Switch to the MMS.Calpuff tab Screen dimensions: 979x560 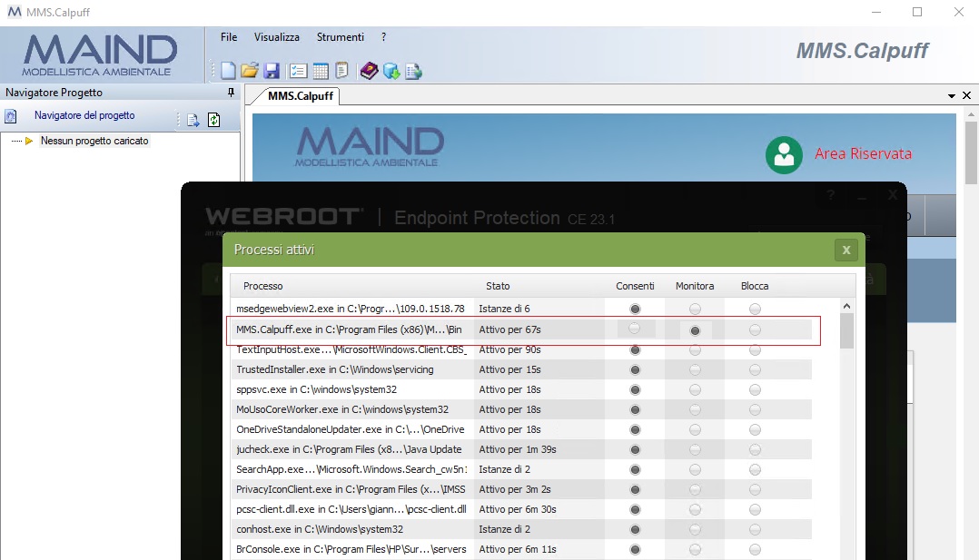tap(301, 95)
